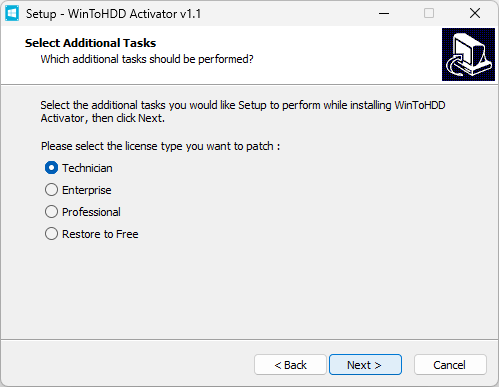Viewport: 499px width, 387px height.
Task: Continue with the Next > button
Action: [x=365, y=365]
